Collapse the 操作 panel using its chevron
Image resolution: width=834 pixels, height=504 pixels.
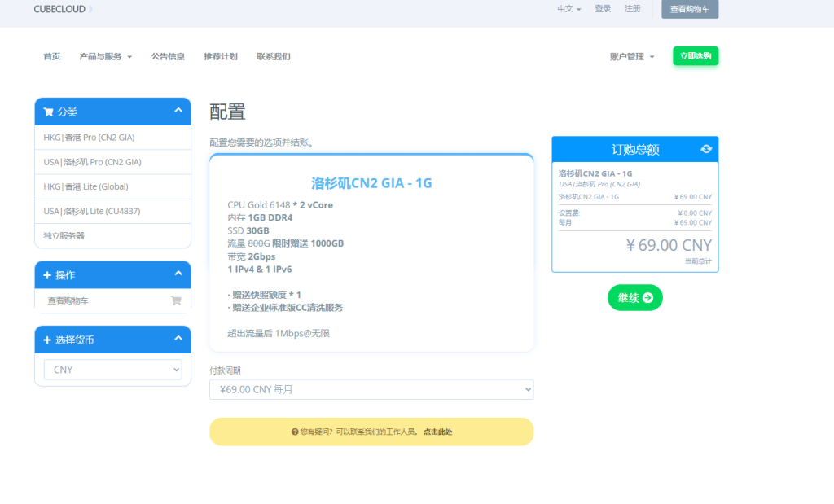pos(178,274)
